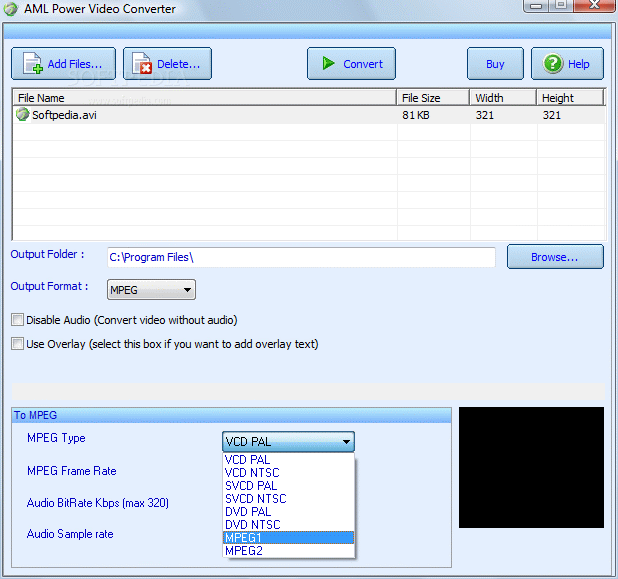Click the Audio BitRate Kbps label
This screenshot has width=618, height=579.
coord(98,503)
